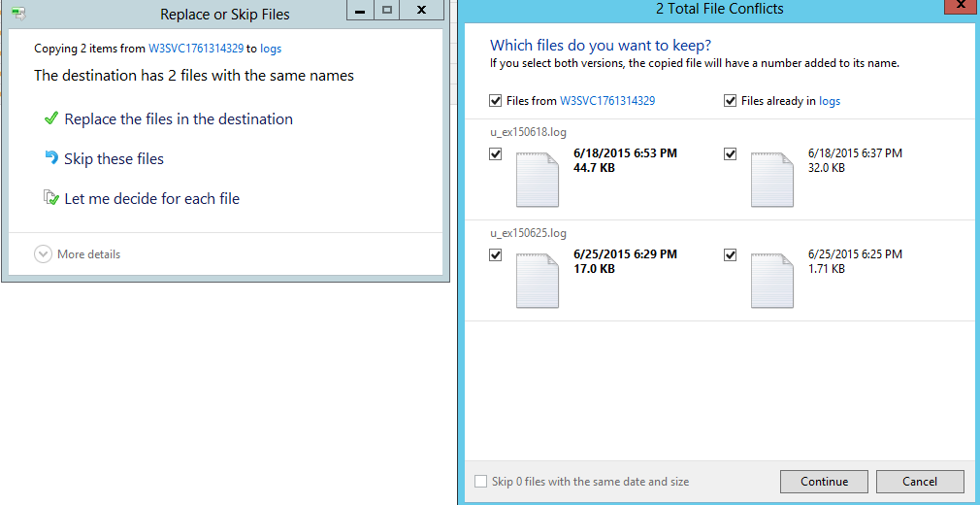Uncheck the 6/25/2015 6:29 PM file checkbox
Image resolution: width=980 pixels, height=505 pixels.
point(496,254)
